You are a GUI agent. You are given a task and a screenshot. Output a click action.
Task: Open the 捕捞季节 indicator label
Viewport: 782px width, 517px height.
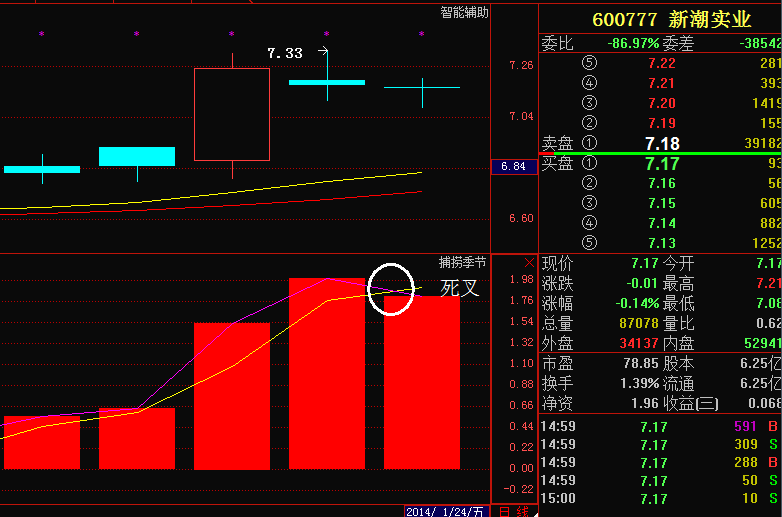[463, 263]
